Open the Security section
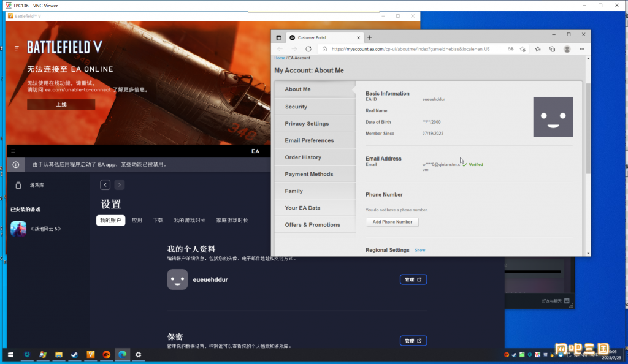The height and width of the screenshot is (364, 628). tap(315, 107)
